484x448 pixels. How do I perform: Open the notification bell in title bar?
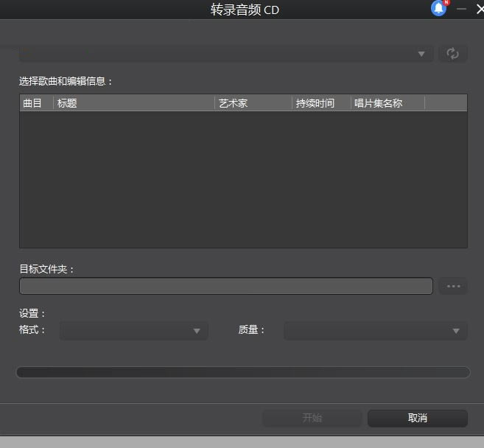[439, 9]
